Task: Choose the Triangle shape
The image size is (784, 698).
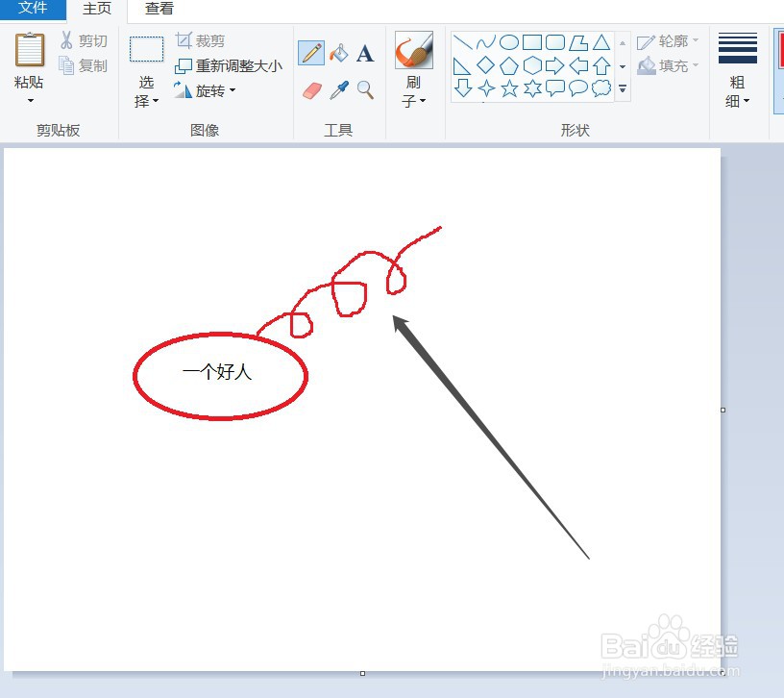Action: click(x=601, y=42)
